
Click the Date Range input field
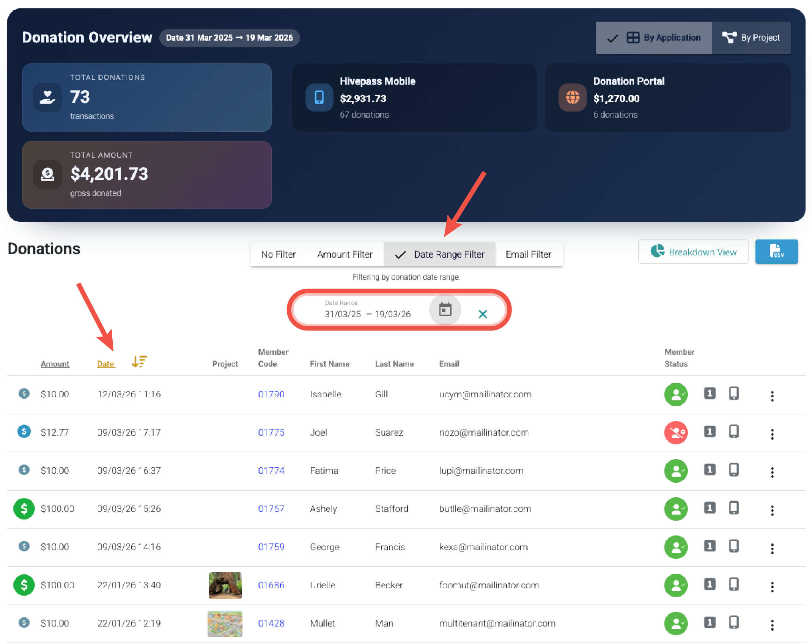click(367, 314)
